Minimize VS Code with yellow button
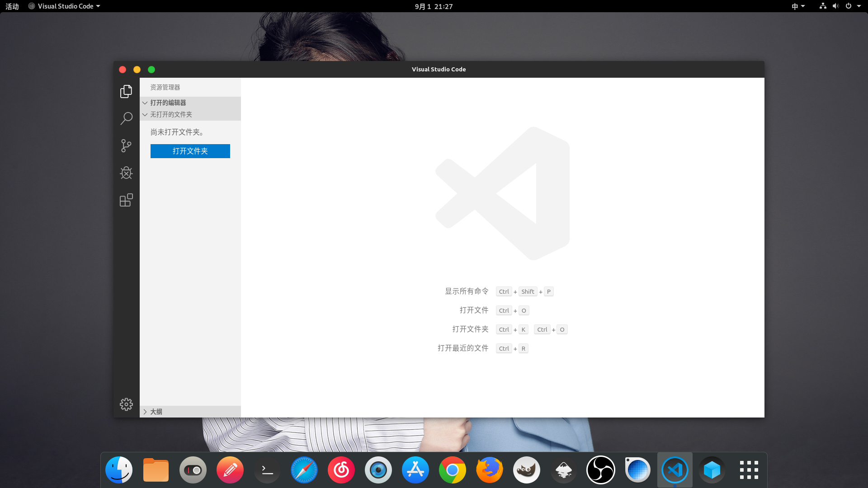Viewport: 868px width, 488px height. point(137,69)
